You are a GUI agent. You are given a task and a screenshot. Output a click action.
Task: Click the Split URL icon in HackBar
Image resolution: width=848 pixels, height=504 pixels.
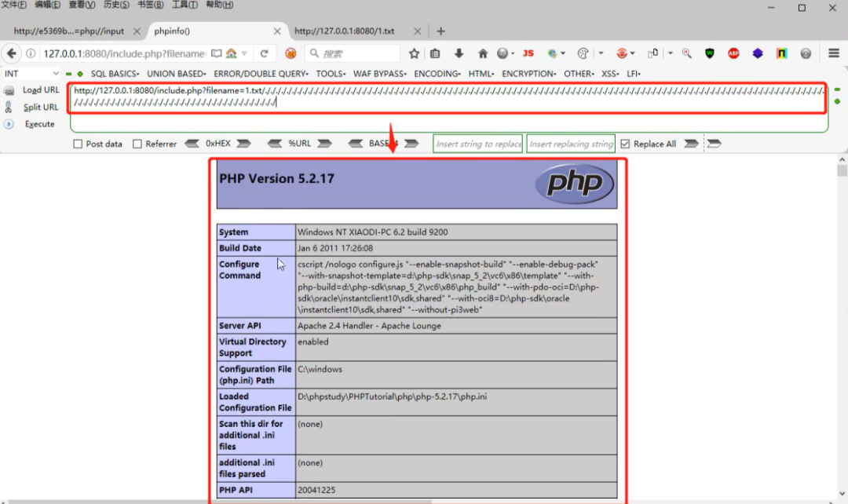pyautogui.click(x=9, y=107)
